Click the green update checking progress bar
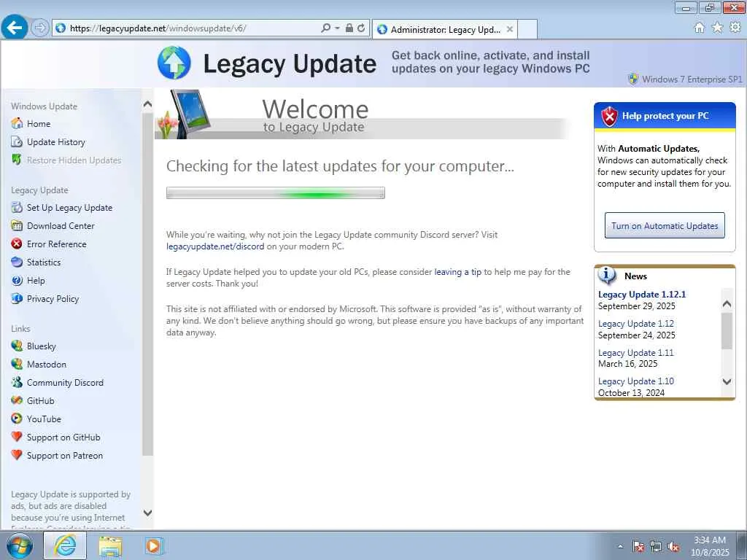Screen dimensions: 747x560 coord(275,192)
